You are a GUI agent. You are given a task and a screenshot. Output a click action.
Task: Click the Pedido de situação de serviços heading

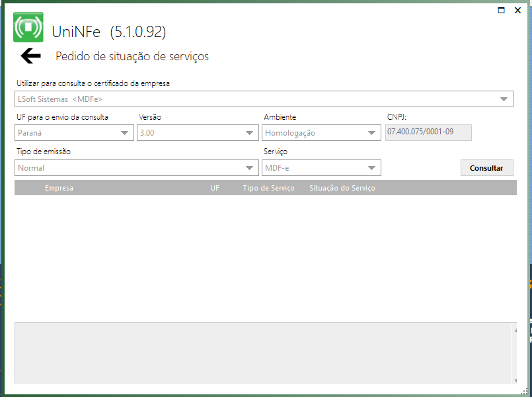(132, 56)
